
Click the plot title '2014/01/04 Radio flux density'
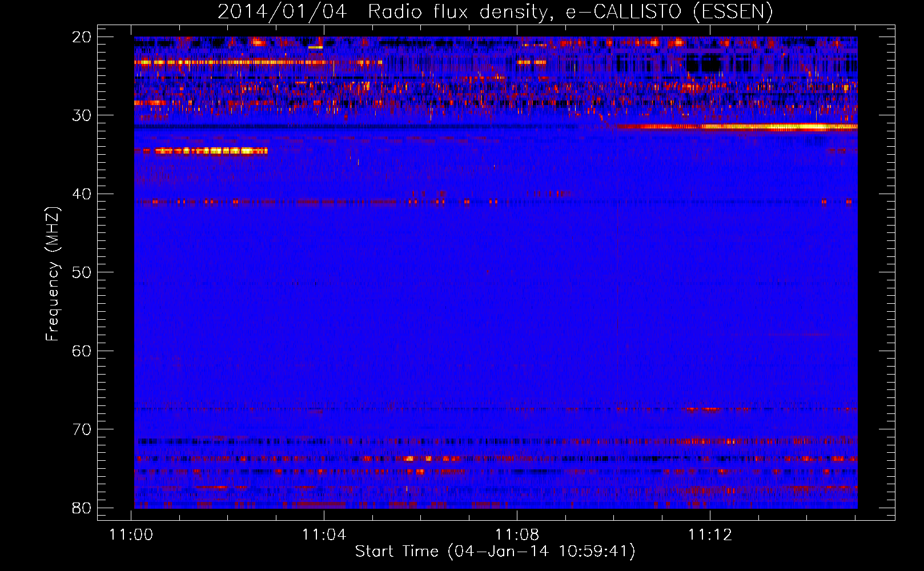tap(495, 11)
